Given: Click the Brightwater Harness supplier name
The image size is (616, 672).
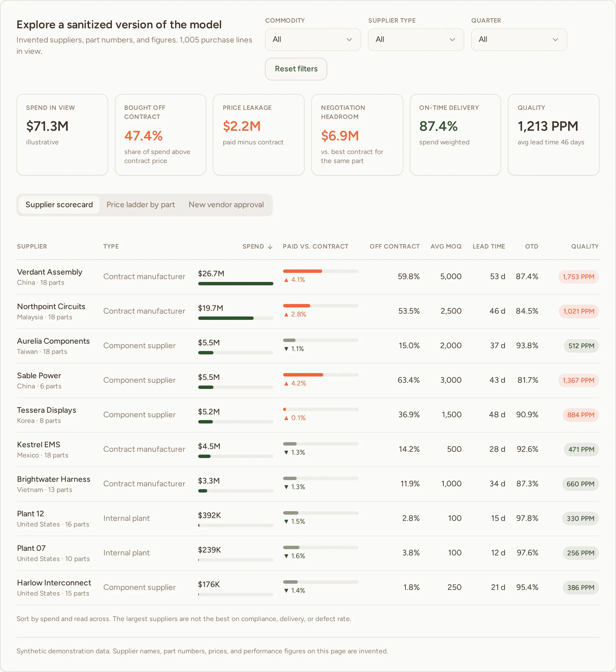Looking at the screenshot, I should click(54, 479).
